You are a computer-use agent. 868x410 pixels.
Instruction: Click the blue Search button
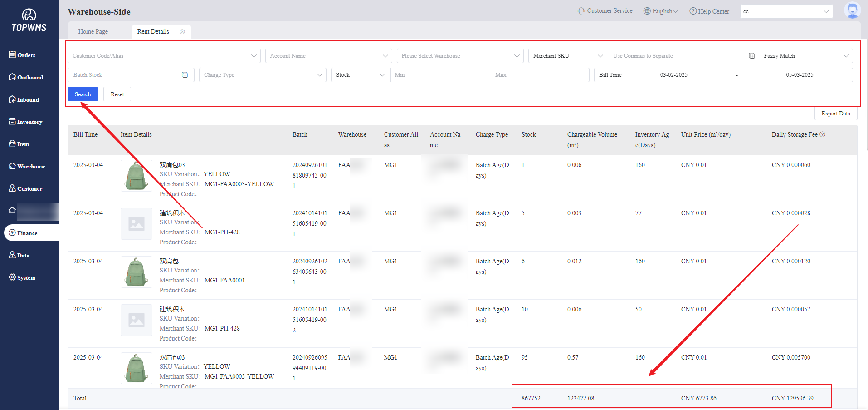click(x=83, y=94)
